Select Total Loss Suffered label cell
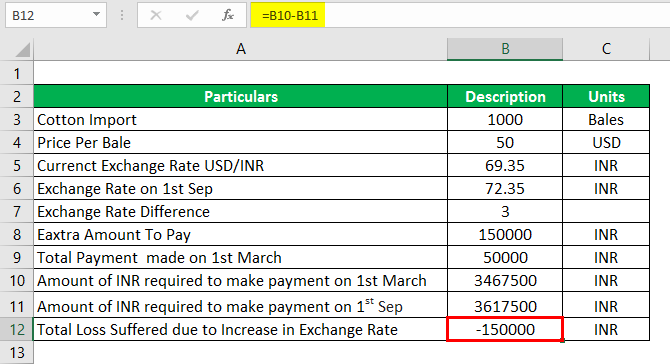This screenshot has width=670, height=364. pos(241,330)
